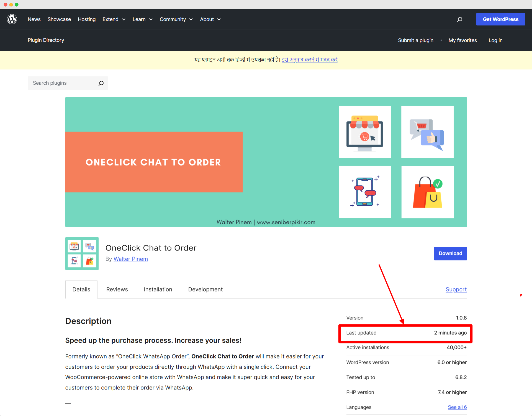Screen dimensions: 532x416
Task: Click the '40,000+' active installations value
Action: point(457,348)
